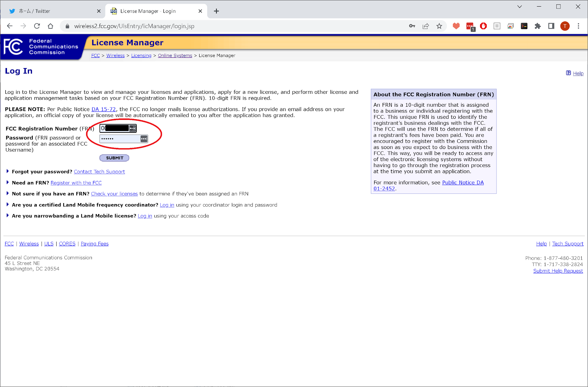Open the Help link at top right

[578, 73]
